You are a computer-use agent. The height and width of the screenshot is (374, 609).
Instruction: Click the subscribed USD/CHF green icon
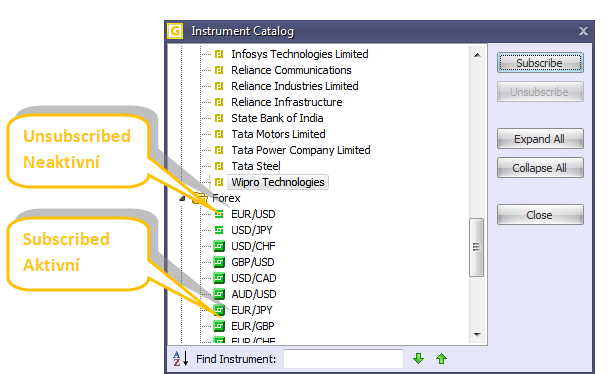pos(219,246)
